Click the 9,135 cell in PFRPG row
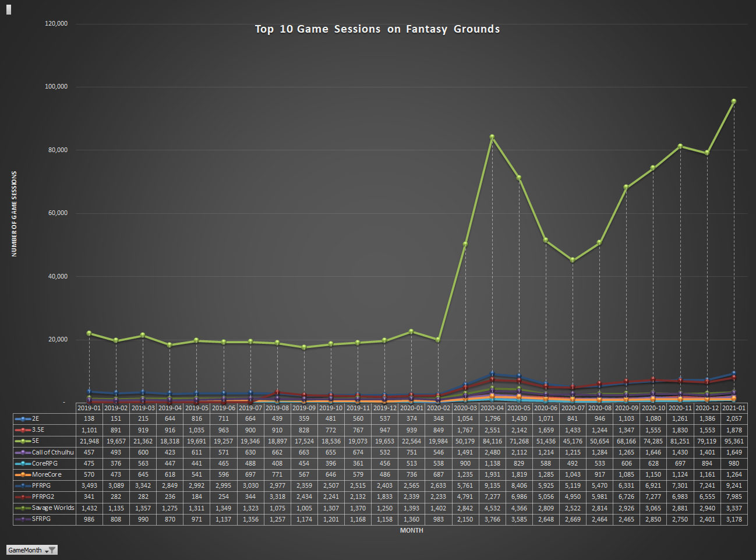Image resolution: width=756 pixels, height=560 pixels. pos(492,485)
